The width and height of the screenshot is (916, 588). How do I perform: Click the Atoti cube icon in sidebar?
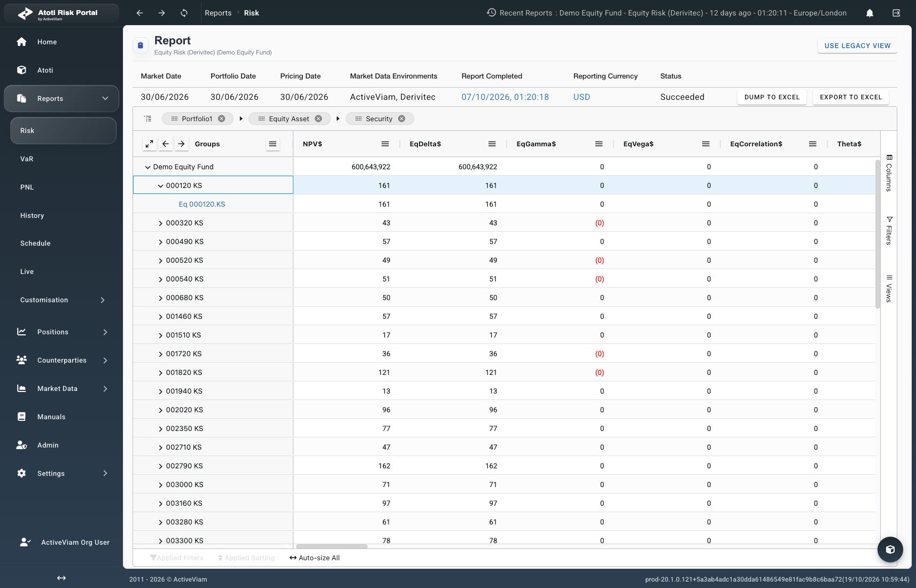tap(21, 70)
